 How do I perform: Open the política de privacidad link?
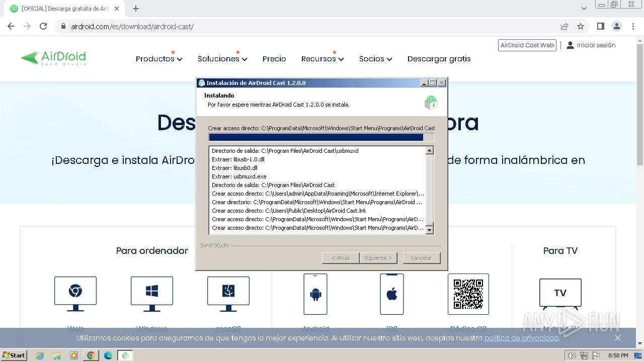[521, 338]
